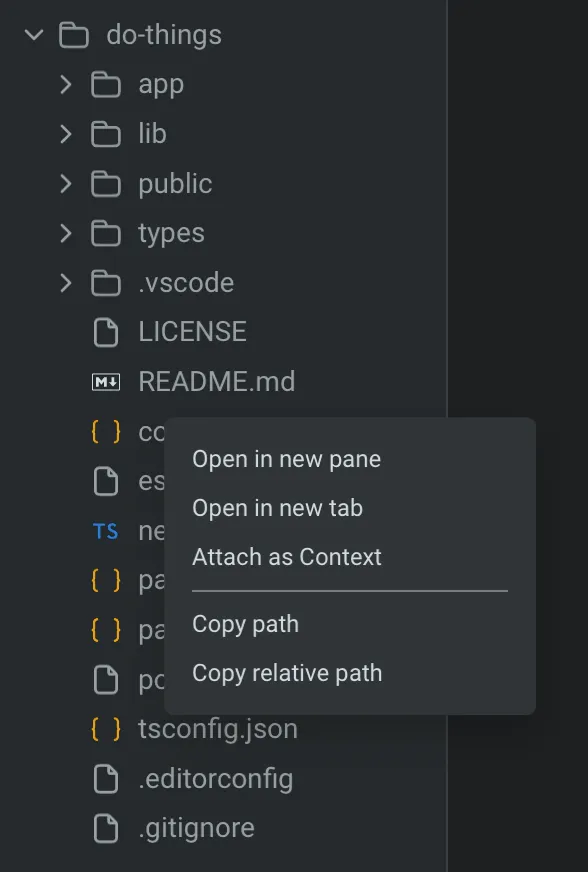Expand the types folder
The height and width of the screenshot is (872, 588).
(x=65, y=233)
